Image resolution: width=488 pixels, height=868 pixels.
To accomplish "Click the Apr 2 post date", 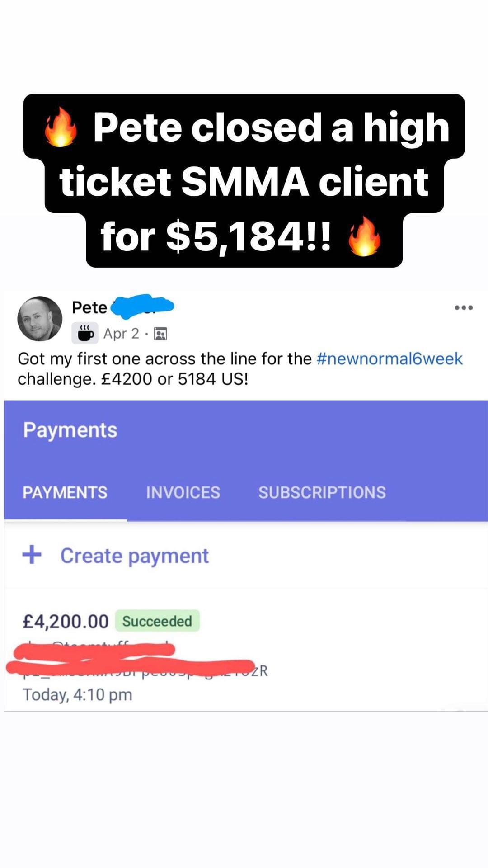I will point(121,334).
